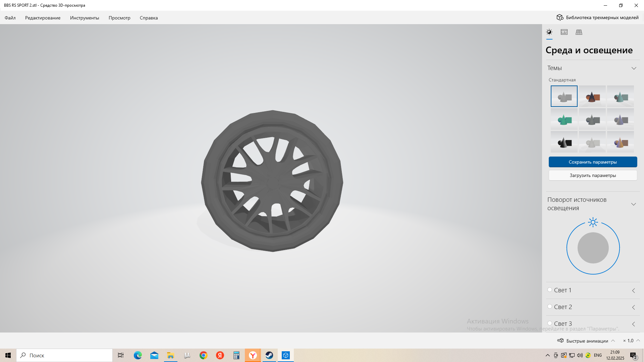Screen dimensions: 644x362
Task: Open the Редактирование menu
Action: click(x=43, y=18)
